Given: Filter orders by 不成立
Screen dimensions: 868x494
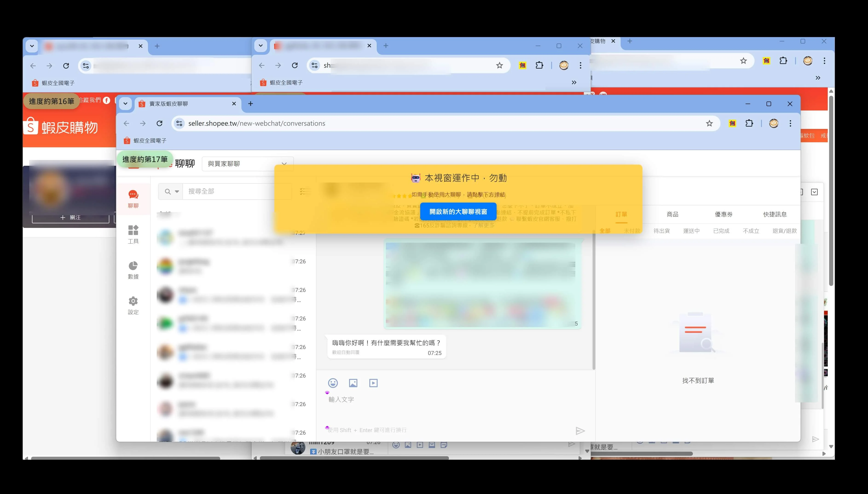Looking at the screenshot, I should (x=751, y=231).
